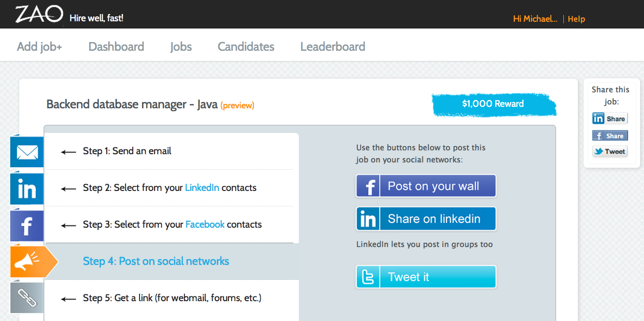Image resolution: width=644 pixels, height=321 pixels.
Task: Click the small Facebook Share button
Action: [610, 135]
